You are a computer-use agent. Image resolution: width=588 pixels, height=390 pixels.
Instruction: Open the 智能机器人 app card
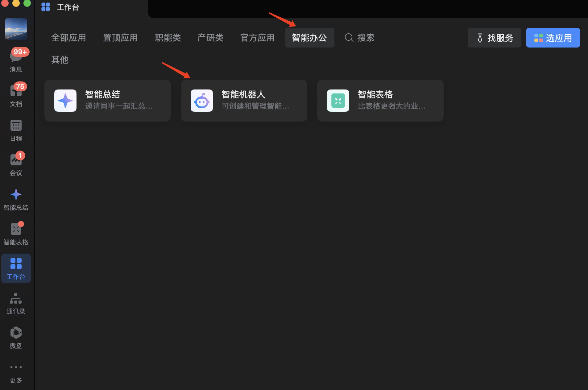[x=244, y=101]
